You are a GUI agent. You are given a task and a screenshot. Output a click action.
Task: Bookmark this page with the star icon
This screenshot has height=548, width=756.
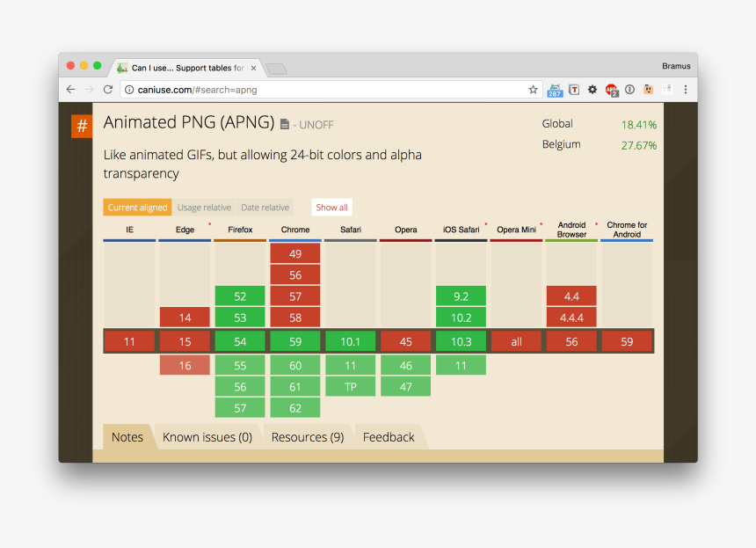click(533, 90)
